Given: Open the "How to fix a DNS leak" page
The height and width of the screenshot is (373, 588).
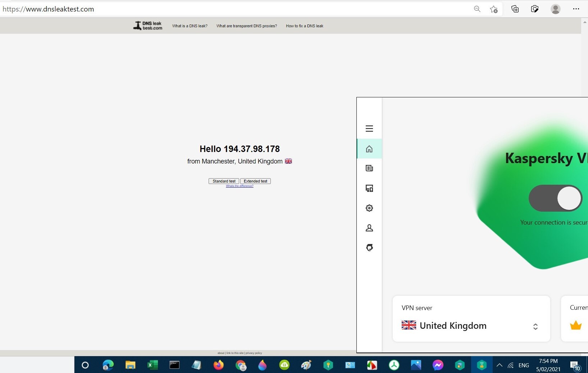Looking at the screenshot, I should tap(305, 26).
